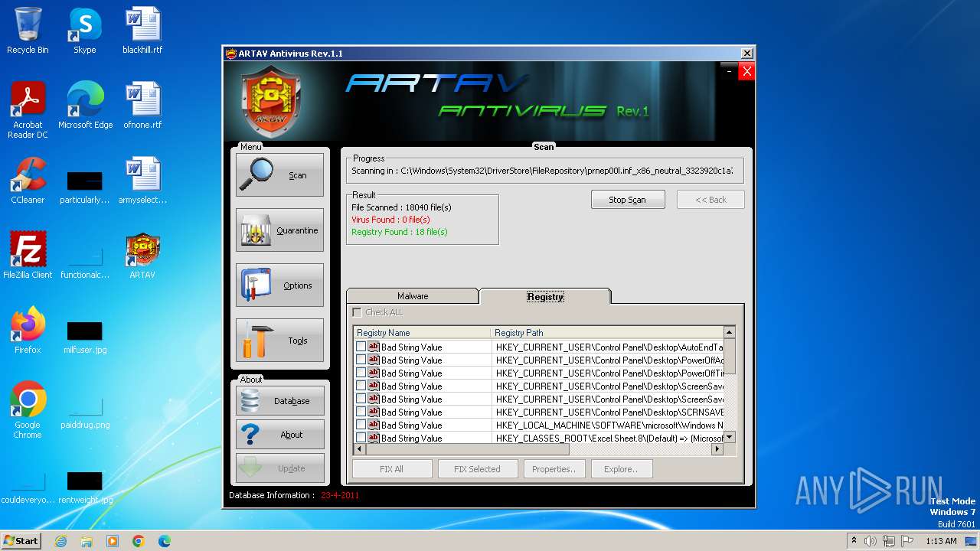Click the FIX All button
Image resolution: width=980 pixels, height=551 pixels.
pos(392,469)
